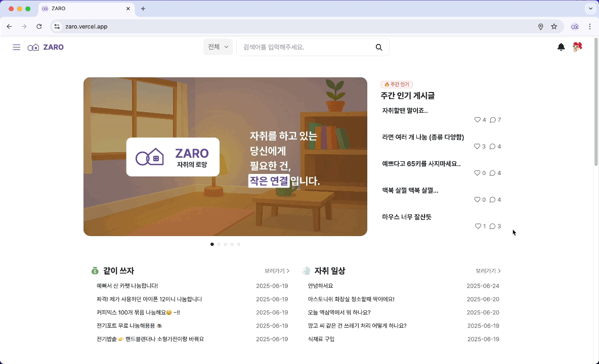
Task: Open the Chrome three-dot menu
Action: 590,26
